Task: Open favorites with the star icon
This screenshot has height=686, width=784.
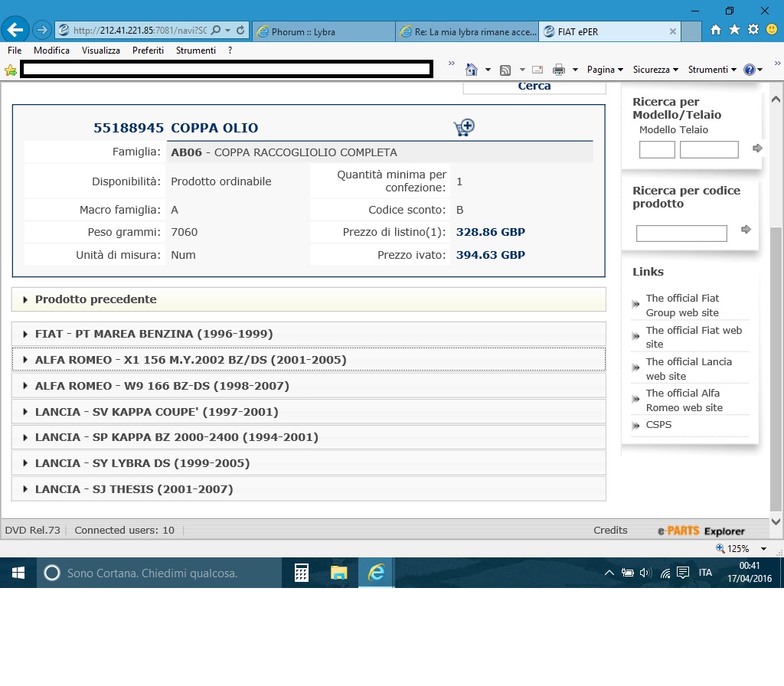Action: pyautogui.click(x=734, y=30)
